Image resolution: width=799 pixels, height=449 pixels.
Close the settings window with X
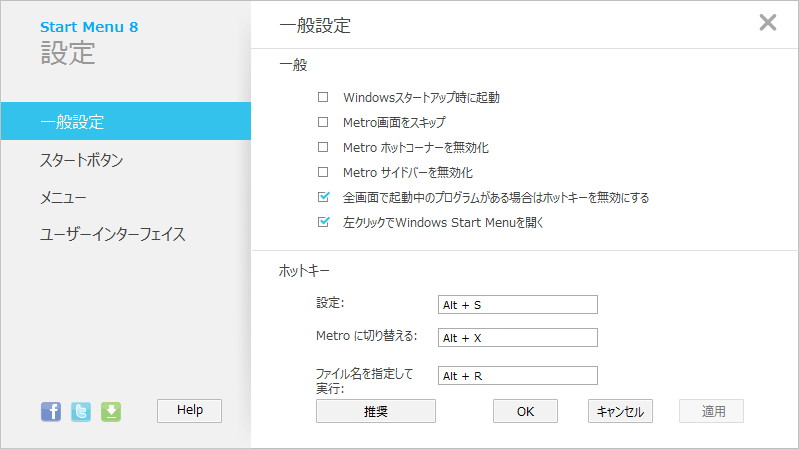pyautogui.click(x=767, y=22)
